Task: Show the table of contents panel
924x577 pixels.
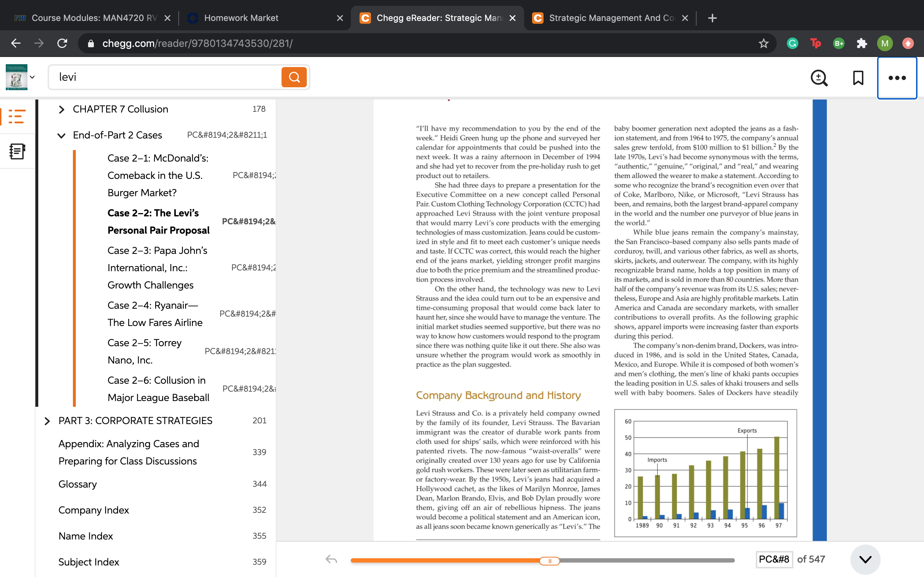Action: [17, 116]
